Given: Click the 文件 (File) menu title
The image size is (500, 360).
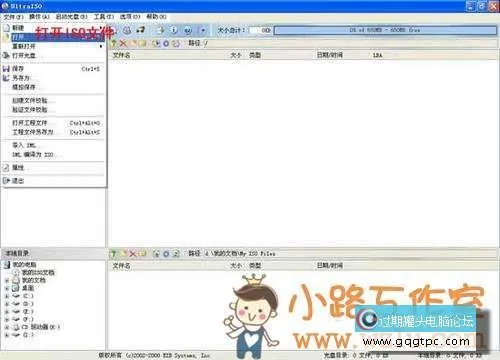Looking at the screenshot, I should point(13,16).
